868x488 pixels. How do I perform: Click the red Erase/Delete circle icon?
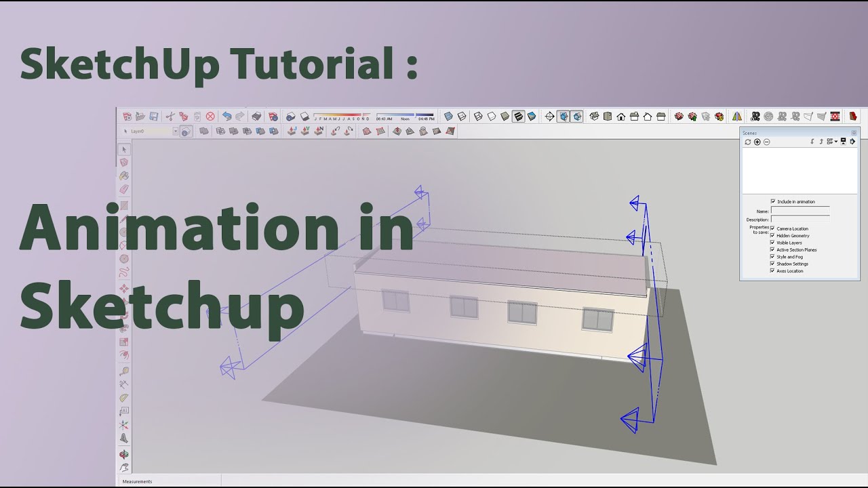pyautogui.click(x=210, y=117)
